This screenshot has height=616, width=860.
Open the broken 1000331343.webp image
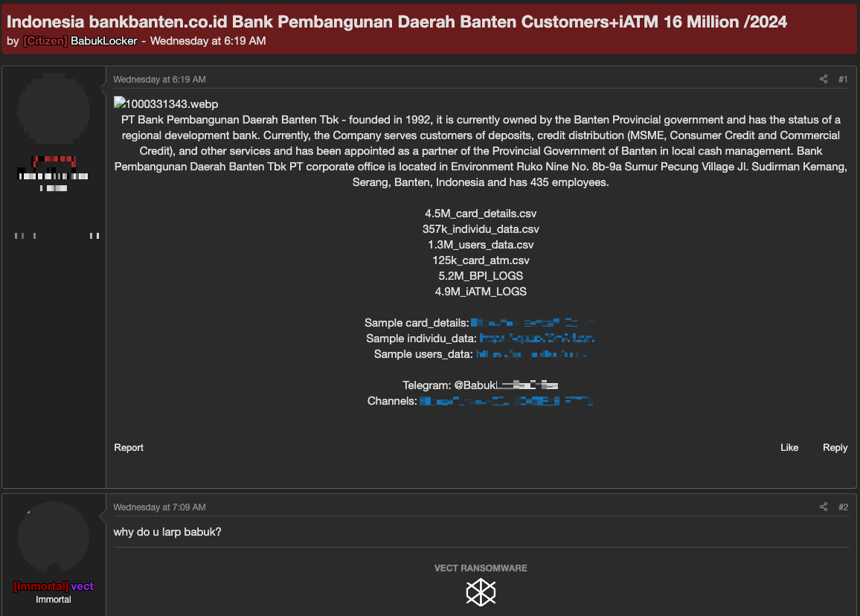pos(166,104)
